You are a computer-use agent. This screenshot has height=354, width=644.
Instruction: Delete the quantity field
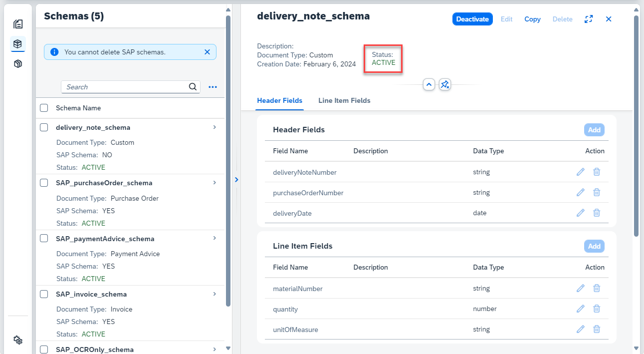coord(596,309)
